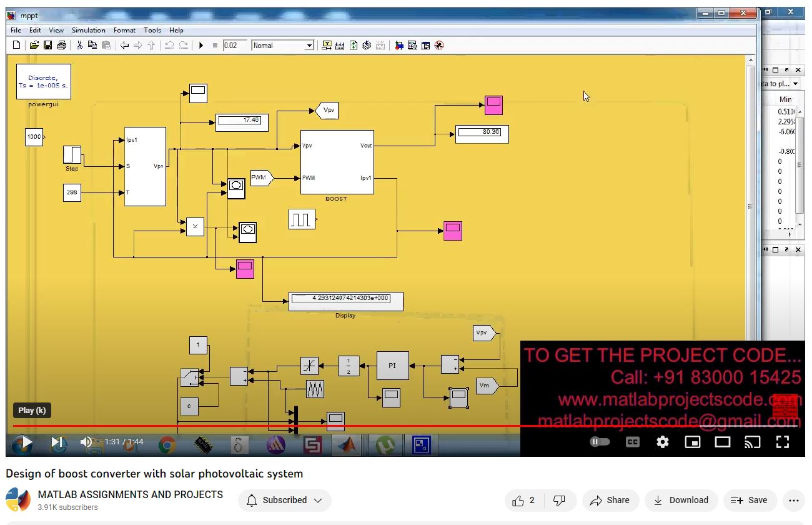
Task: Open the Simulink Library Browser icon
Action: click(399, 46)
